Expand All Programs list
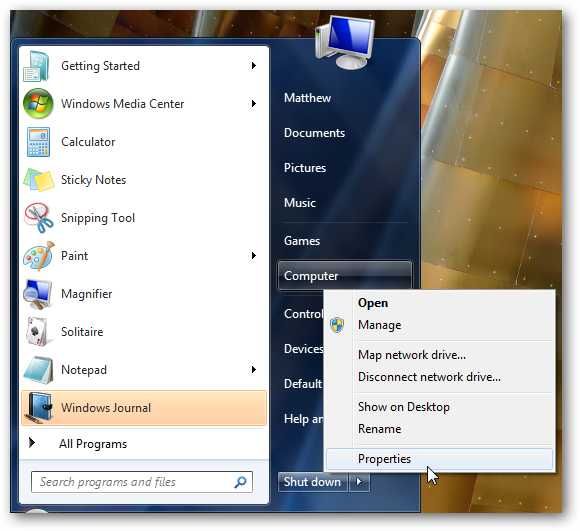This screenshot has height=531, width=580. pyautogui.click(x=93, y=444)
